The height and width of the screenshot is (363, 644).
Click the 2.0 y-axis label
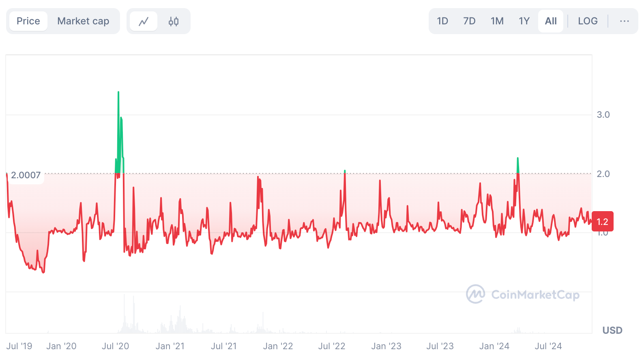click(x=603, y=174)
